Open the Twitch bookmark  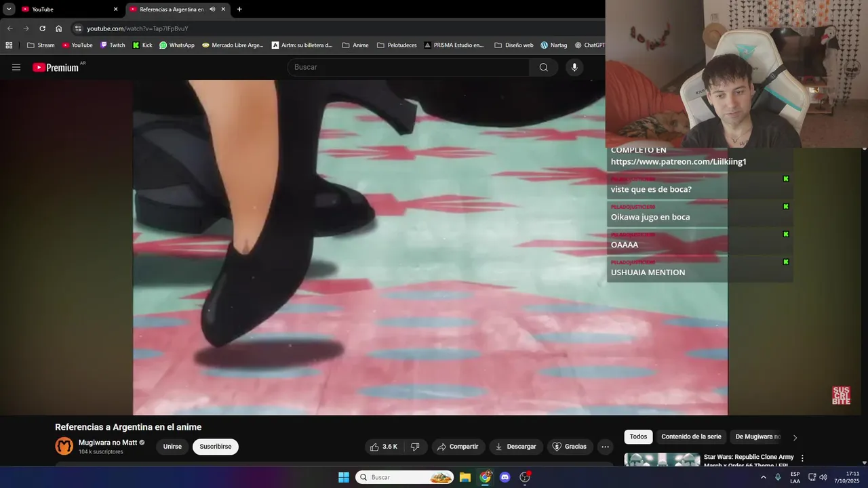click(113, 45)
